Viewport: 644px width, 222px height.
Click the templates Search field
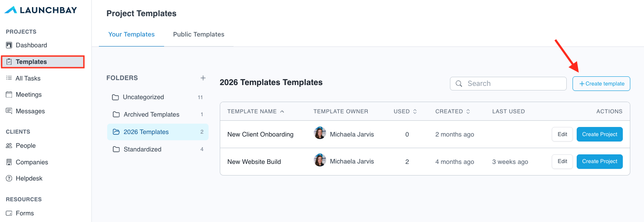tap(508, 83)
